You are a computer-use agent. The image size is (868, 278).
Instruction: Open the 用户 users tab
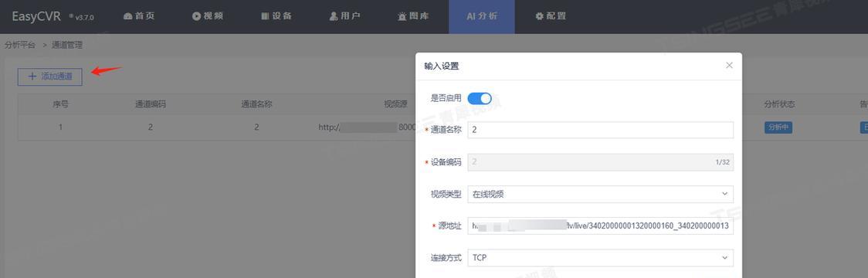click(345, 16)
